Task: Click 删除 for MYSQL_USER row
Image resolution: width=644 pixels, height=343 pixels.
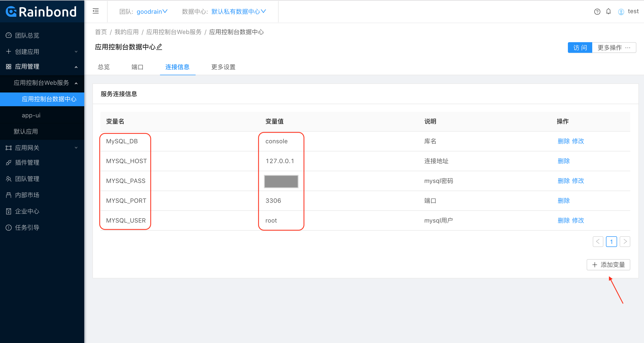Action: [564, 220]
